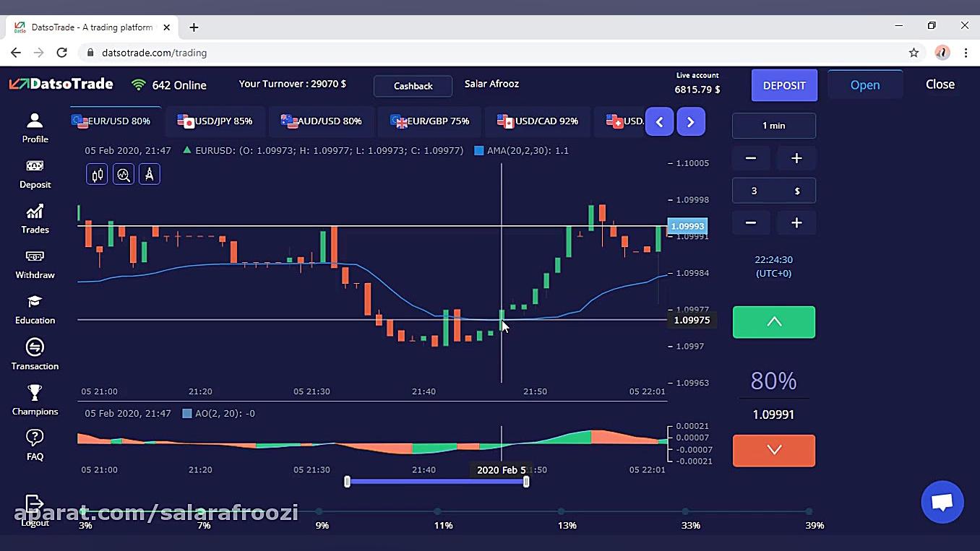
Task: Click the 80% payout percentage
Action: click(x=773, y=381)
